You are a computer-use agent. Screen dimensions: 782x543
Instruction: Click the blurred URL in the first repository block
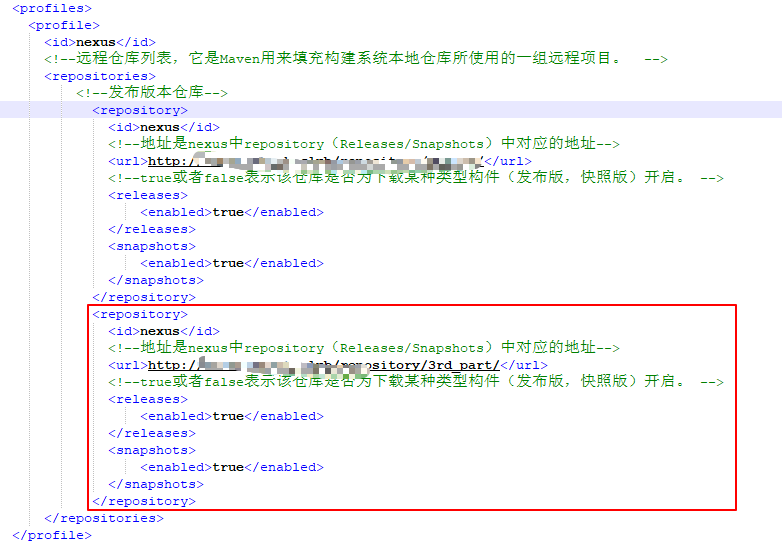click(x=316, y=161)
